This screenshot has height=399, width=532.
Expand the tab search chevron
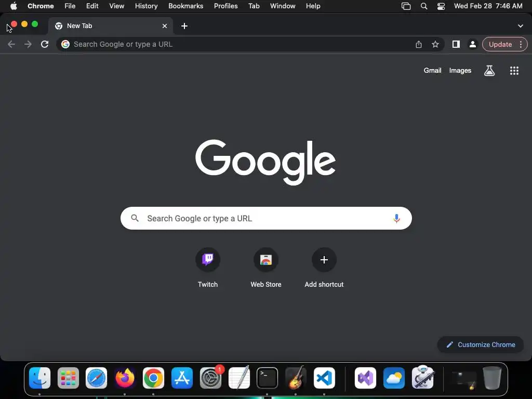pos(521,26)
